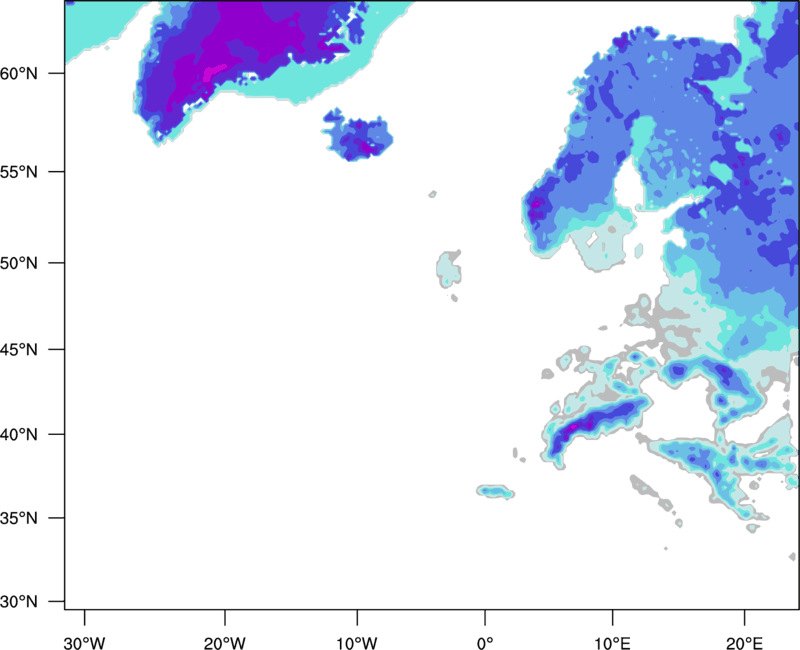Click the 35°N latitude label

pyautogui.click(x=19, y=518)
